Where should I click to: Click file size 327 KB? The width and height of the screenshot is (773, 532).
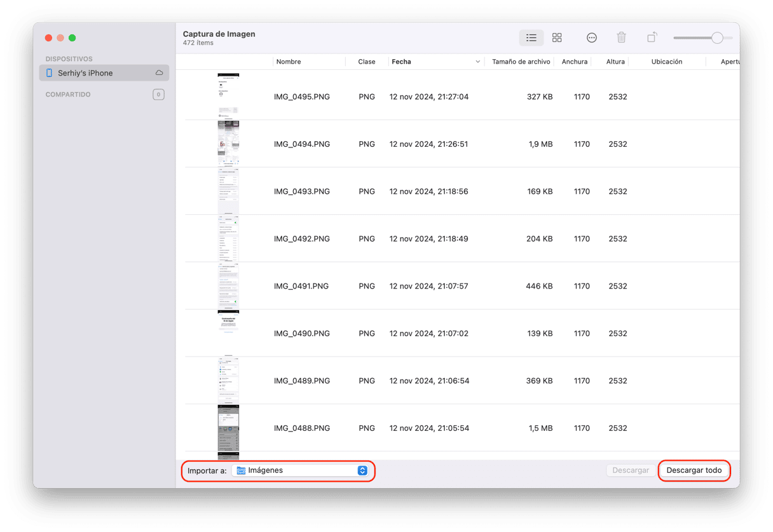(x=539, y=97)
